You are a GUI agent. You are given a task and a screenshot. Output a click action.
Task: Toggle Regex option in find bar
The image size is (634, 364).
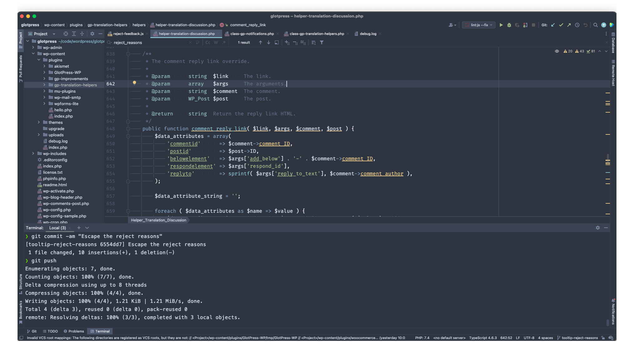click(x=224, y=42)
